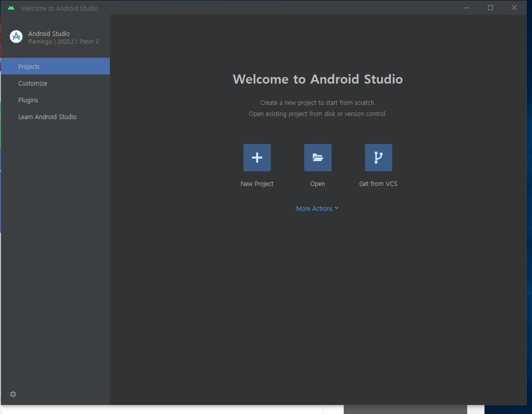Select the Projects tab
Screen dimensions: 532x414
[55, 66]
